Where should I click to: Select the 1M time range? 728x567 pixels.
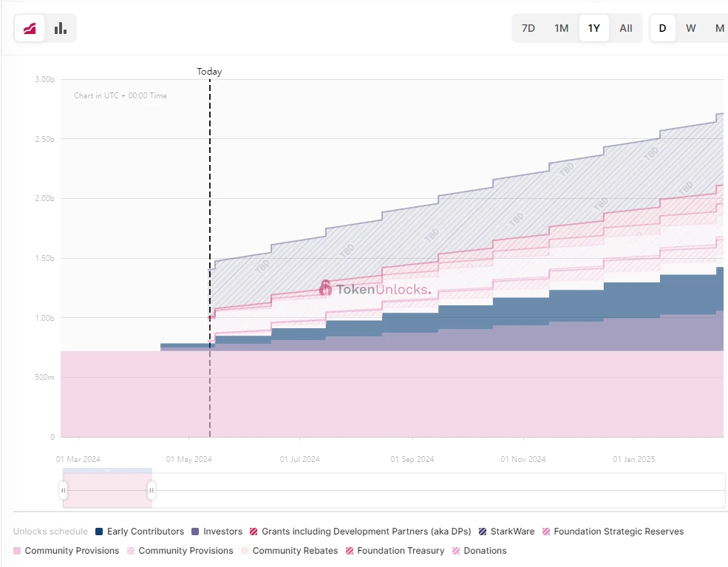coord(562,28)
